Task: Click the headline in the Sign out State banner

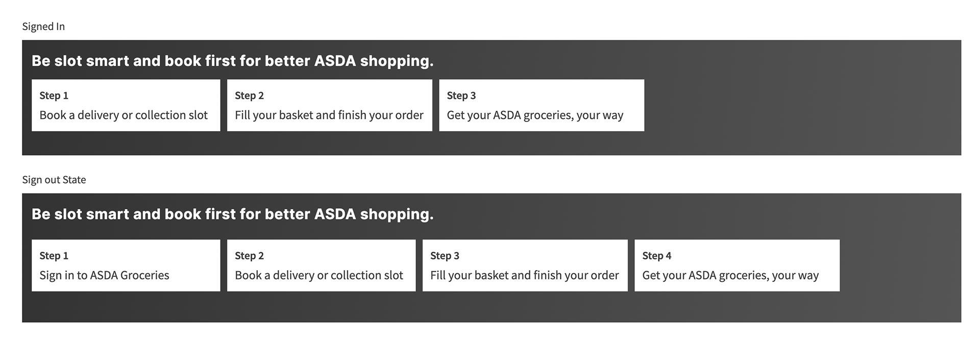Action: (232, 214)
